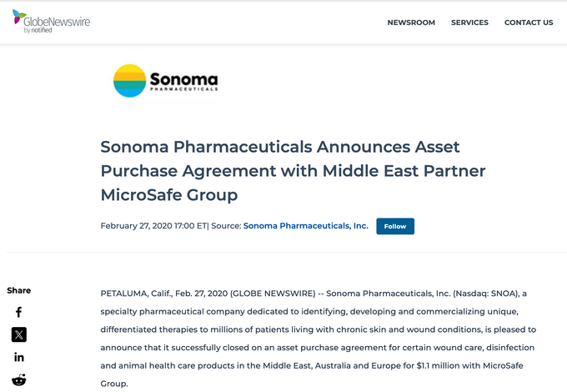Click the $1.1 million amount in article

424,365
